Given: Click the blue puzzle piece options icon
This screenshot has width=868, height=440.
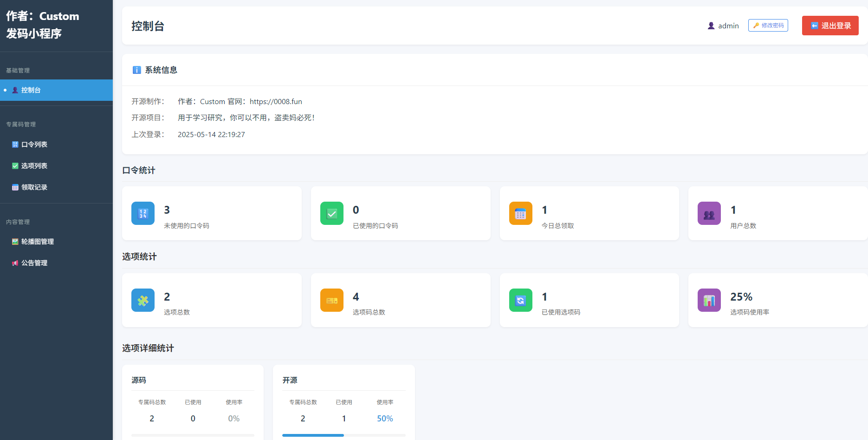Looking at the screenshot, I should [143, 300].
